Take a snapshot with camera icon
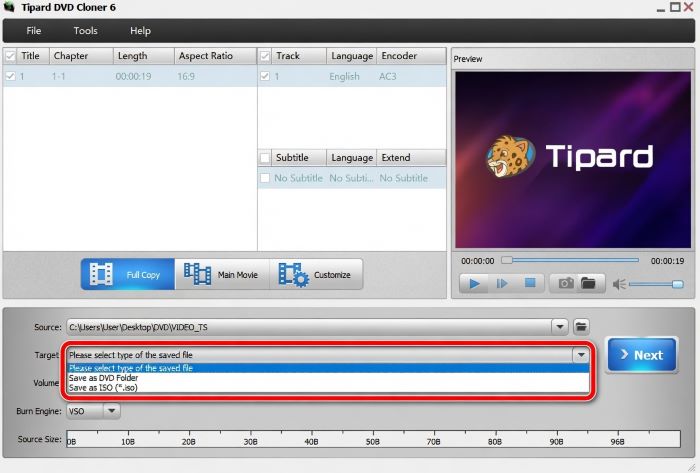Viewport: 700px width, 473px height. [x=566, y=283]
